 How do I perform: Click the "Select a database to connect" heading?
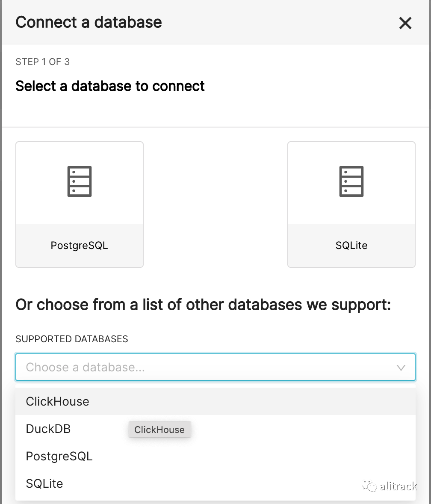click(110, 86)
